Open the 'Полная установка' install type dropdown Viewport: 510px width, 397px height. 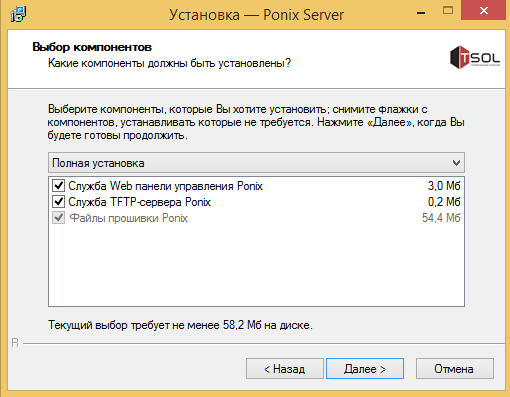[256, 163]
